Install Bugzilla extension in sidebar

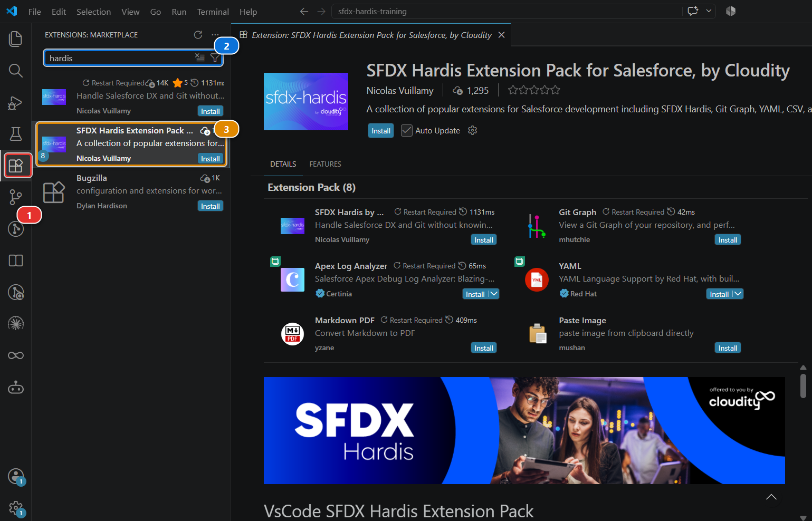(211, 206)
